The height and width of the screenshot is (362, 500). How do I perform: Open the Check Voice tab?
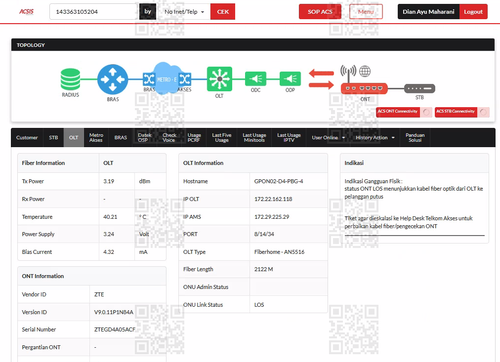169,138
